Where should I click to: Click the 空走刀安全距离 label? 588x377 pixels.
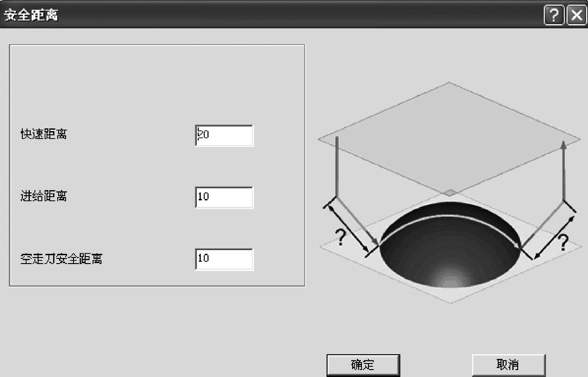[x=61, y=258]
